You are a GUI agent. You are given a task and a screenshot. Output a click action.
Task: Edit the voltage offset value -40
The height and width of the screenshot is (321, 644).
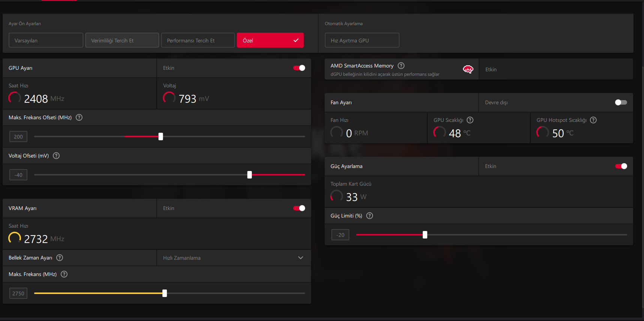coord(18,175)
